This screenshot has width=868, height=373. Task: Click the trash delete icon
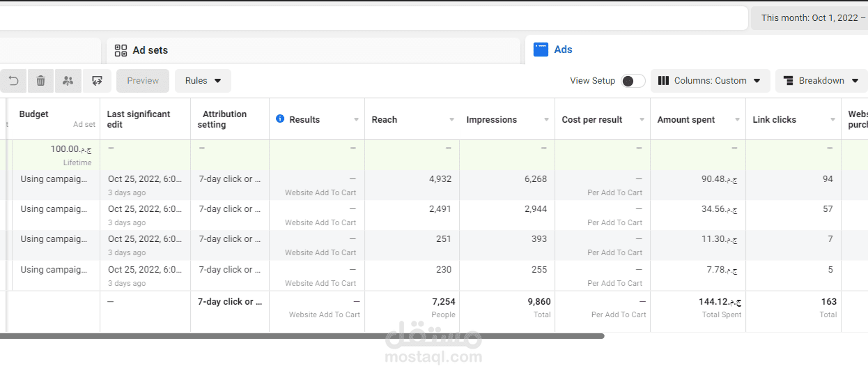pos(40,81)
